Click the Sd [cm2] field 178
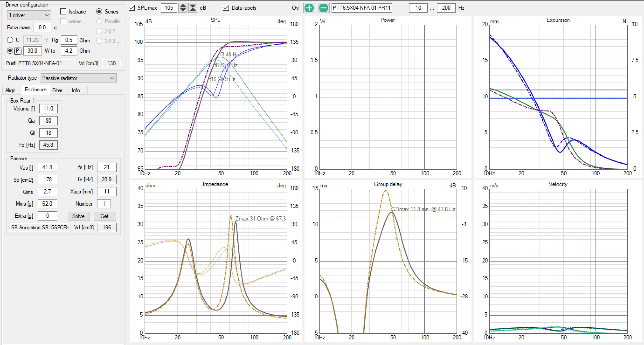644x345 pixels. [x=47, y=179]
